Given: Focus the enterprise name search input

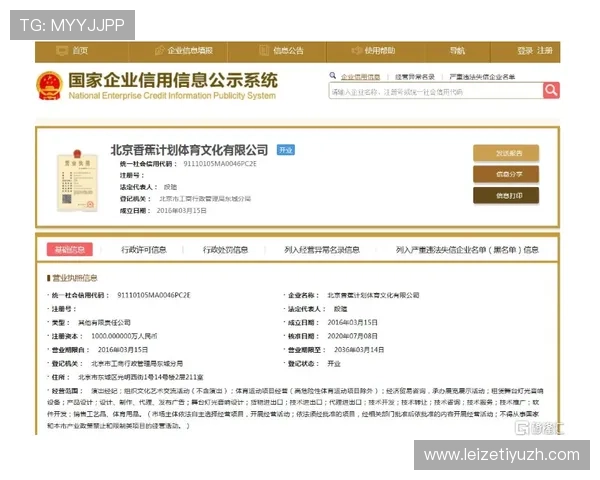Looking at the screenshot, I should [x=436, y=91].
